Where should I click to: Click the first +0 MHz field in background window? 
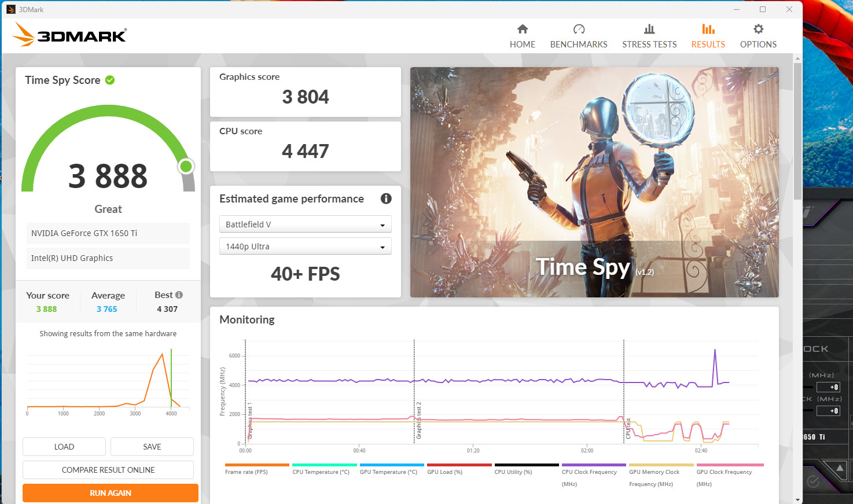(828, 387)
